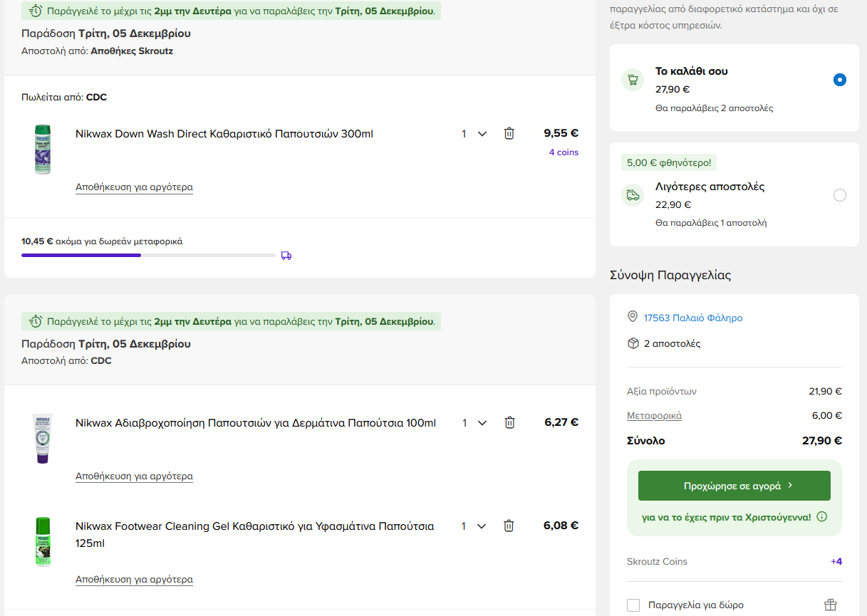Click the Μεταφορικά shipping cost link
Viewport: 867px width, 616px height.
[x=654, y=416]
